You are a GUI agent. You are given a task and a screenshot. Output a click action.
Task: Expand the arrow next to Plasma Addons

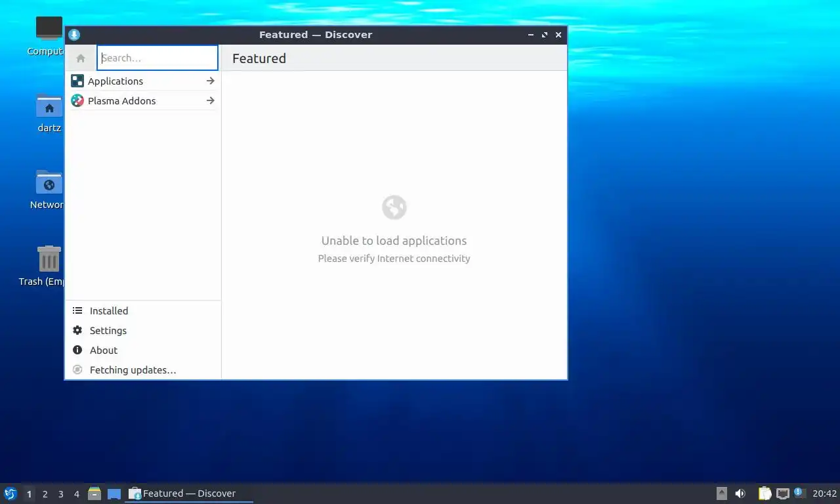[210, 100]
